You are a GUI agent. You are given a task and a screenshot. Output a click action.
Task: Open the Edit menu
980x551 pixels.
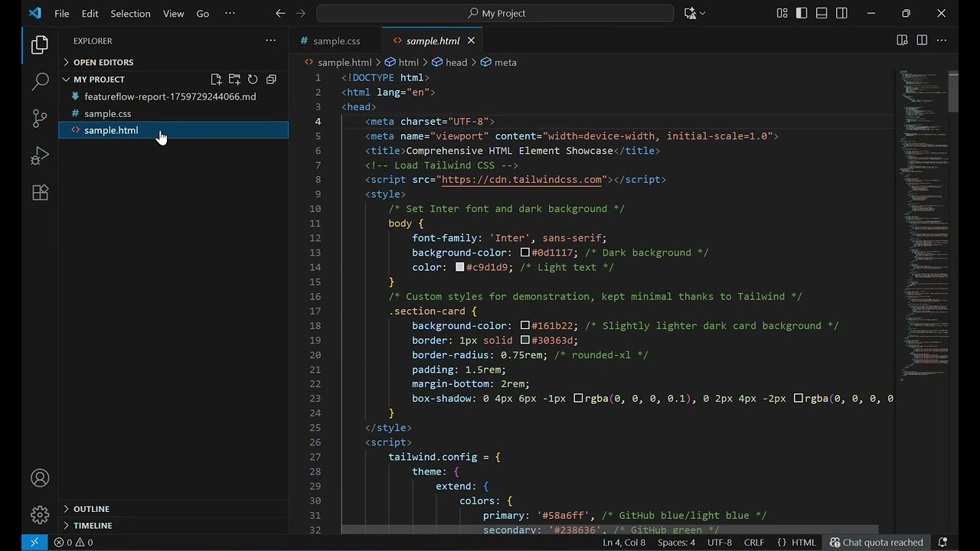[90, 13]
